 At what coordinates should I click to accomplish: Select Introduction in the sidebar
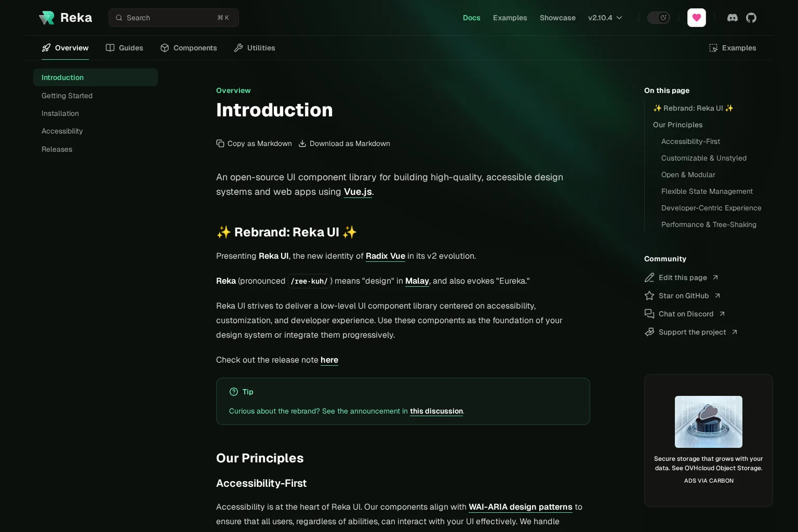96,77
